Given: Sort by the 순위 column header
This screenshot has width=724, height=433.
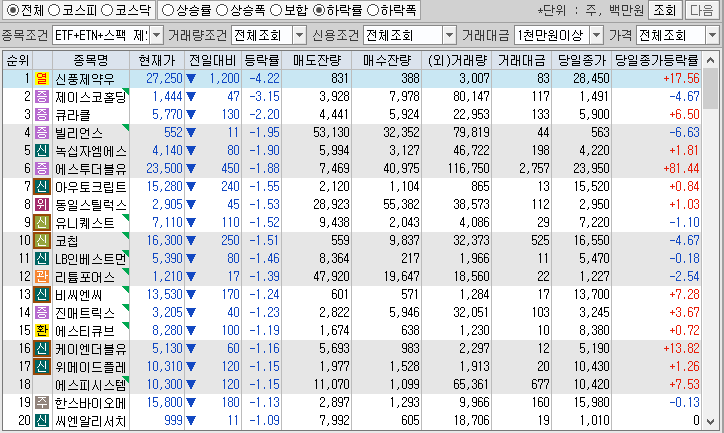Looking at the screenshot, I should point(18,60).
